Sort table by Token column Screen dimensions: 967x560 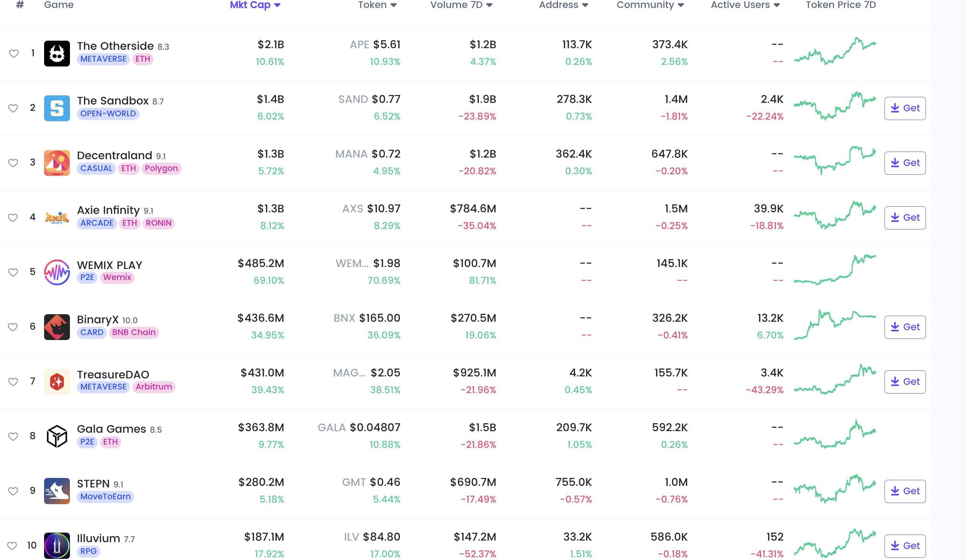[x=377, y=5]
